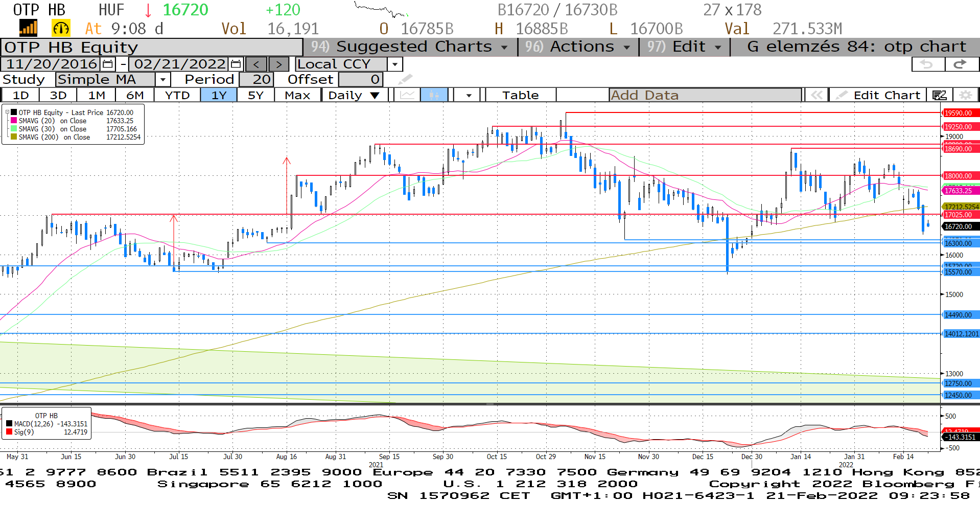Click the green SMAVG (30) legend swatch

(14, 129)
